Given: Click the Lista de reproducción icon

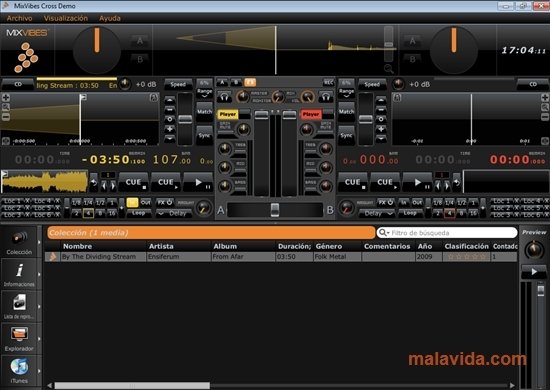Looking at the screenshot, I should point(19,306).
